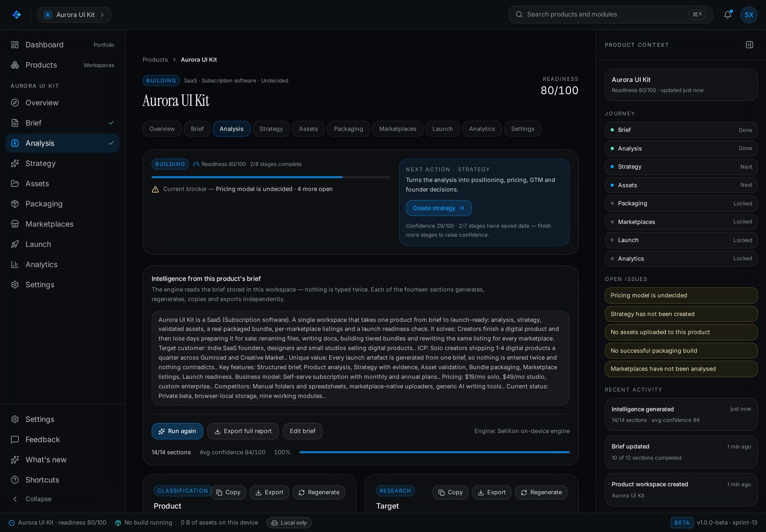Click Local only status badge
This screenshot has height=532, width=766.
pyautogui.click(x=289, y=523)
